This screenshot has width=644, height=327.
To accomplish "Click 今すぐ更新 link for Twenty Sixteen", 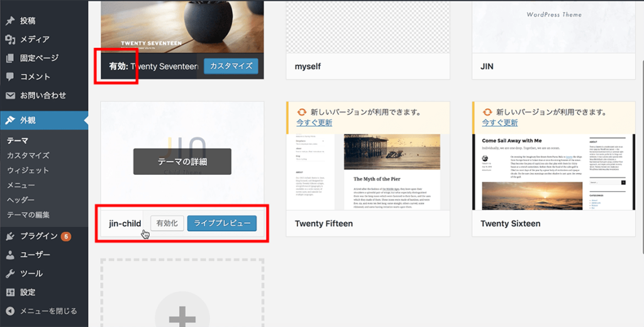I will pyautogui.click(x=500, y=123).
